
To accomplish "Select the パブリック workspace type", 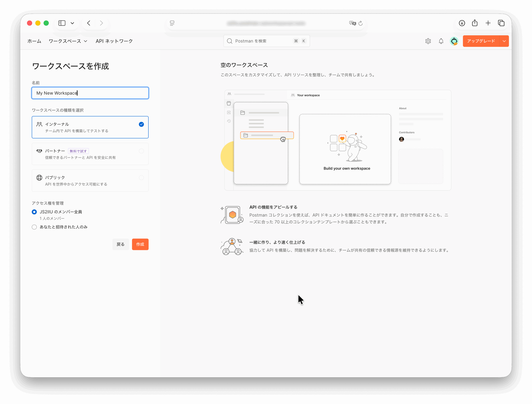I will coord(90,181).
